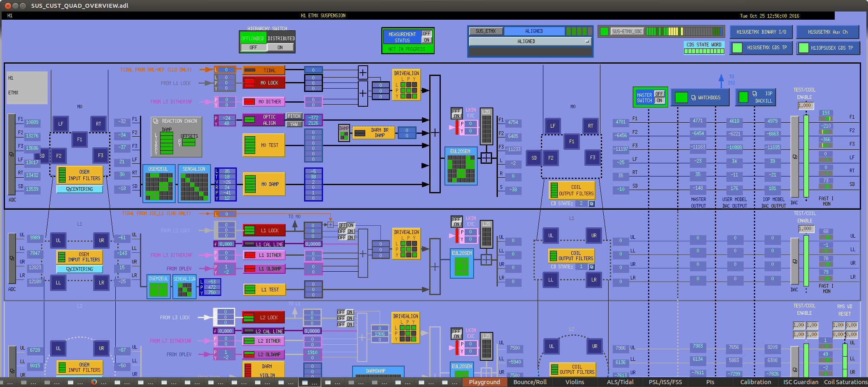Click the SUS_ETMX guardian button
This screenshot has width=868, height=387.
tap(486, 31)
